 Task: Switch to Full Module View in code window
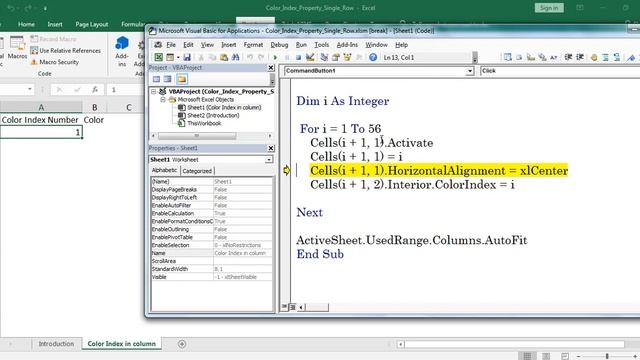click(x=292, y=307)
